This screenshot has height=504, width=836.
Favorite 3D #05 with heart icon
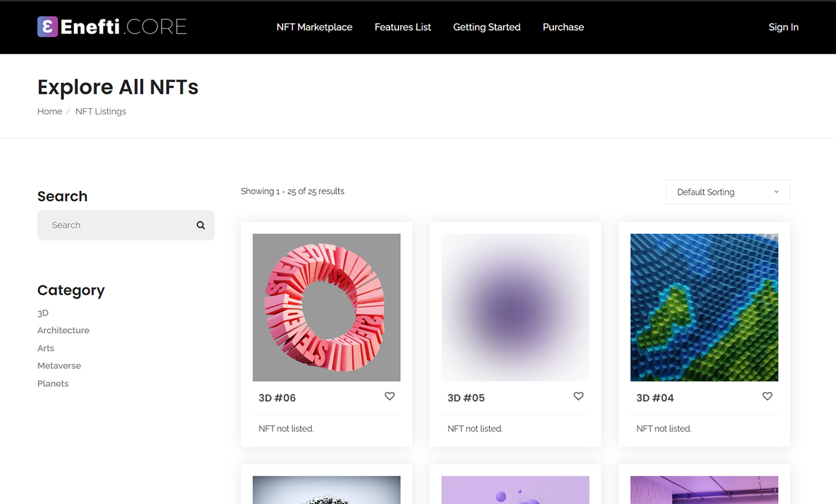[x=578, y=396]
